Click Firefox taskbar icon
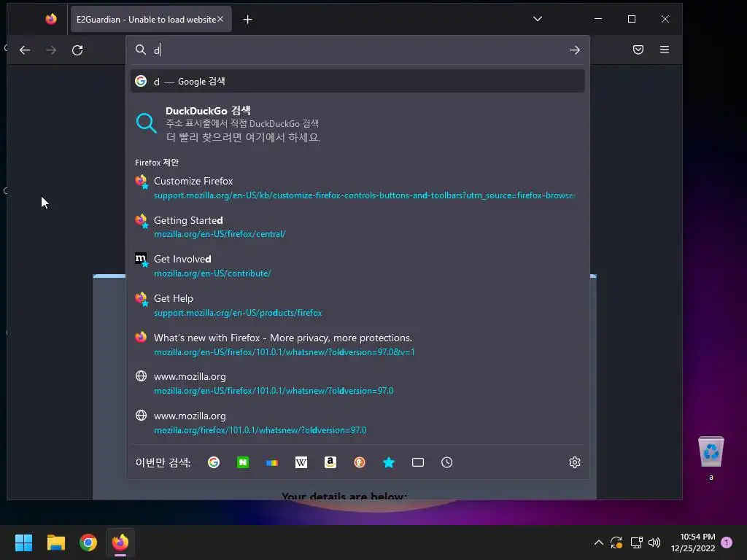Screen dimensions: 747x560 tap(120, 542)
